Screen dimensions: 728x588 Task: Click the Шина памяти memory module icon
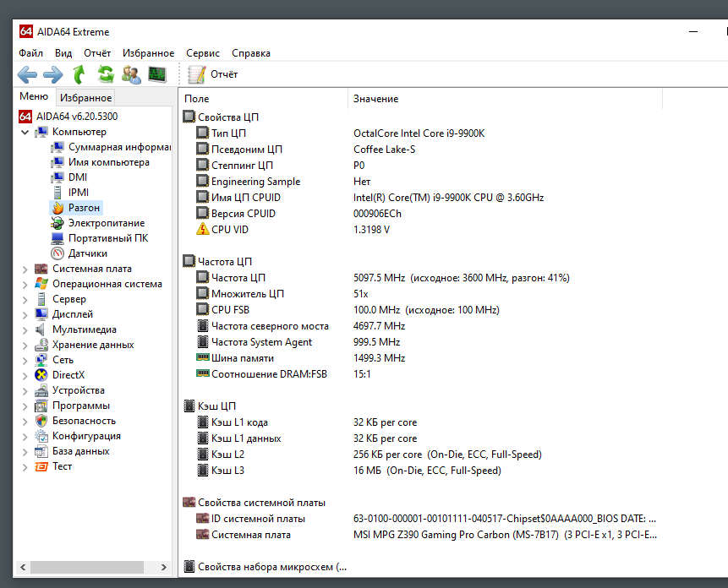click(x=202, y=357)
